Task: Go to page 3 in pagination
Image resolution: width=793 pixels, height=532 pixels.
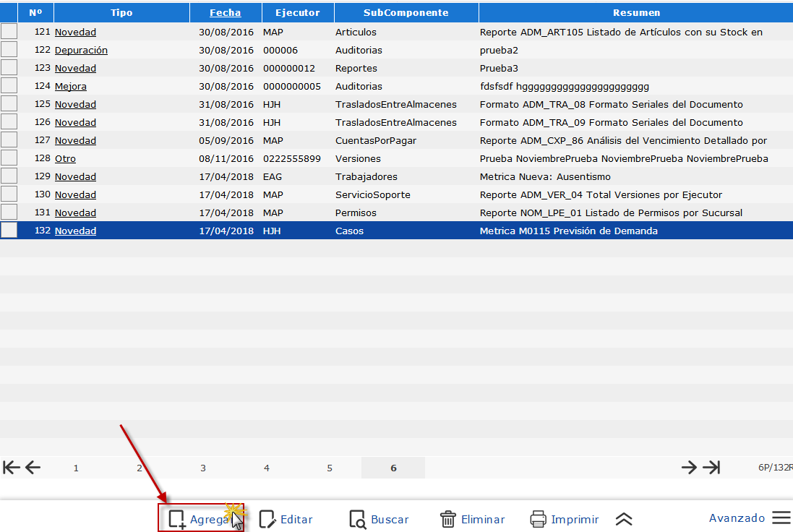Action: 203,468
